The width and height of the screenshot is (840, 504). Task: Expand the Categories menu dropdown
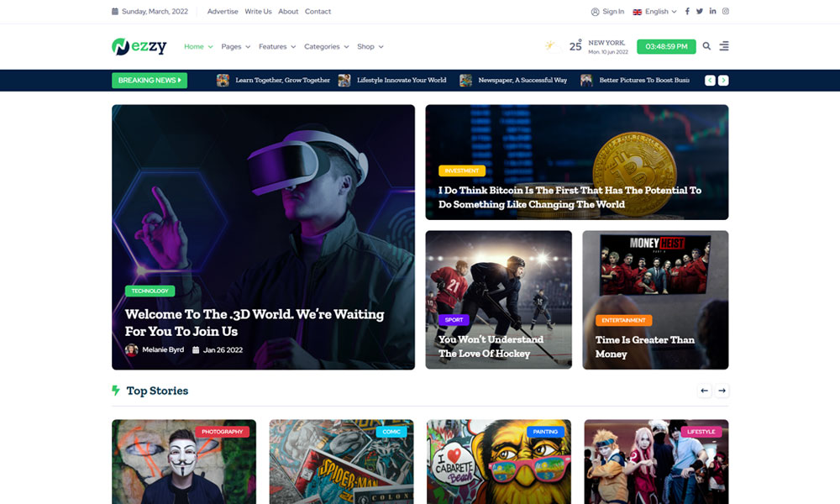click(326, 47)
